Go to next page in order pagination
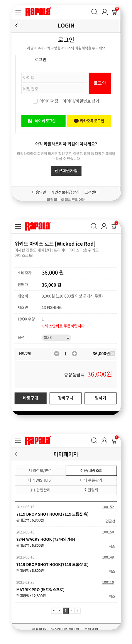Viewport: 132px width, 644px height. [71, 611]
